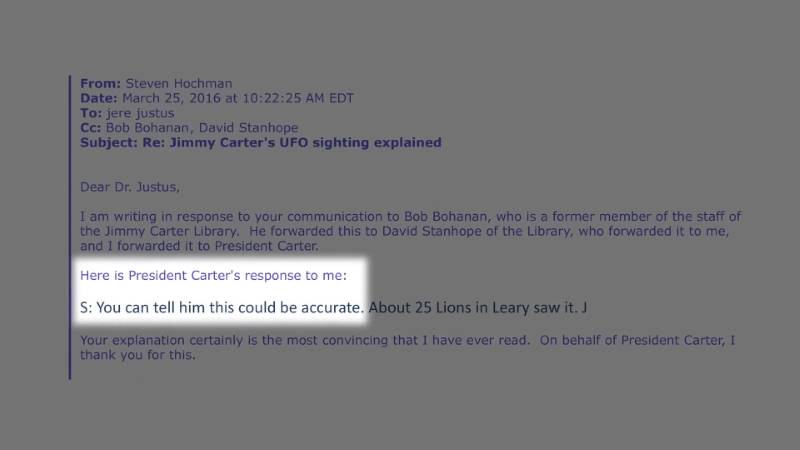
Task: Click the recipient jere justus
Action: tap(140, 113)
